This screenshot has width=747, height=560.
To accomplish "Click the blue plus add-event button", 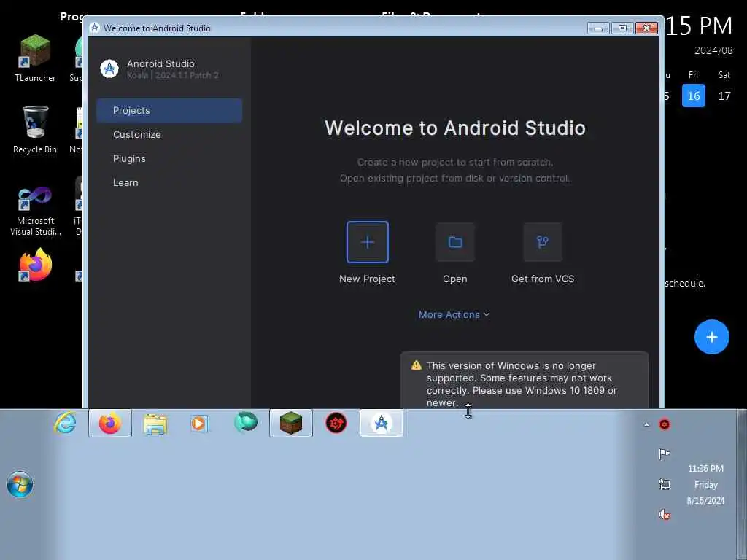I will (x=712, y=337).
